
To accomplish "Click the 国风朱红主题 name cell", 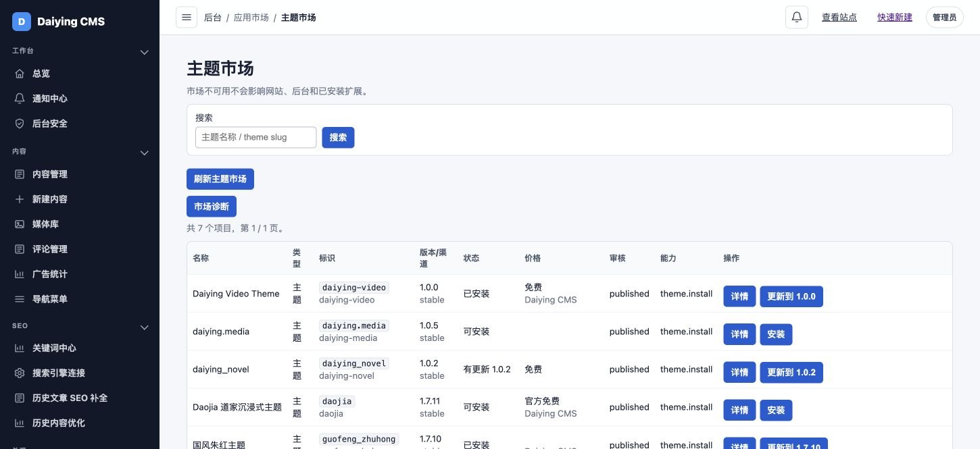I will tap(219, 445).
